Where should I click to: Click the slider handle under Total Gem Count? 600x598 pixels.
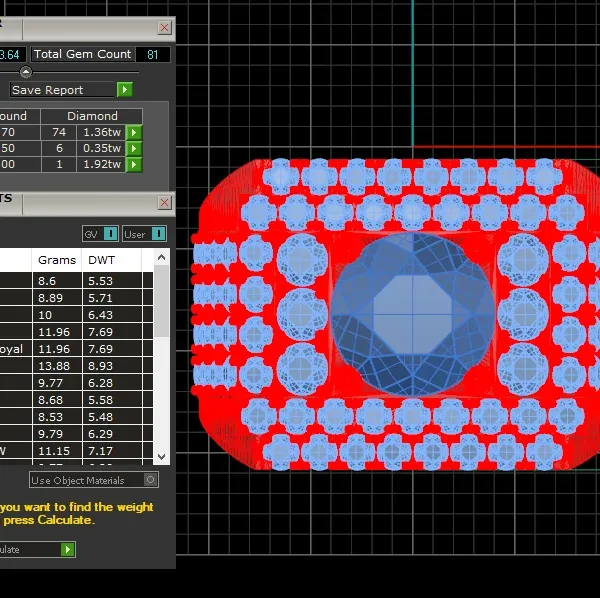(26, 72)
